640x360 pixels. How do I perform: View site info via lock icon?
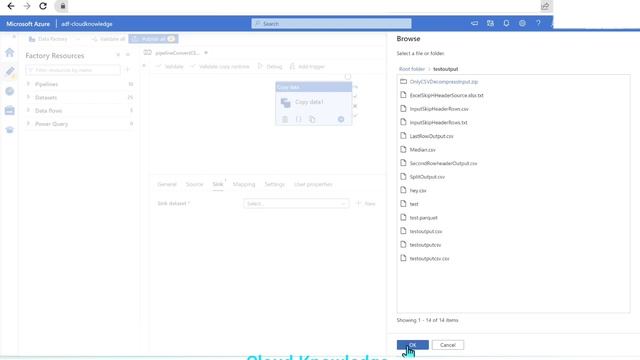pos(62,6)
